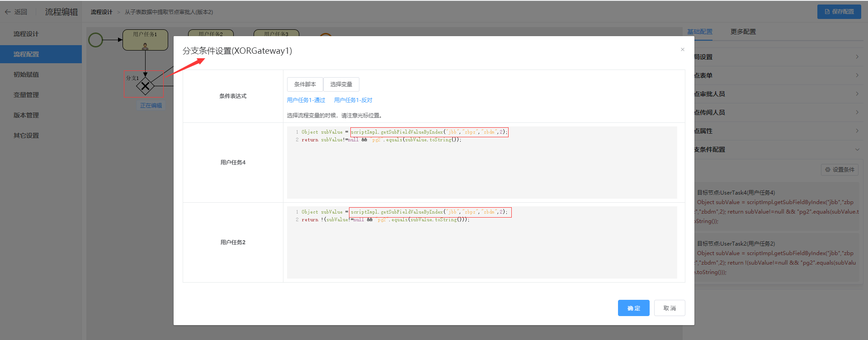Click the 设置条件 gear button
The image size is (868, 340).
click(x=840, y=170)
